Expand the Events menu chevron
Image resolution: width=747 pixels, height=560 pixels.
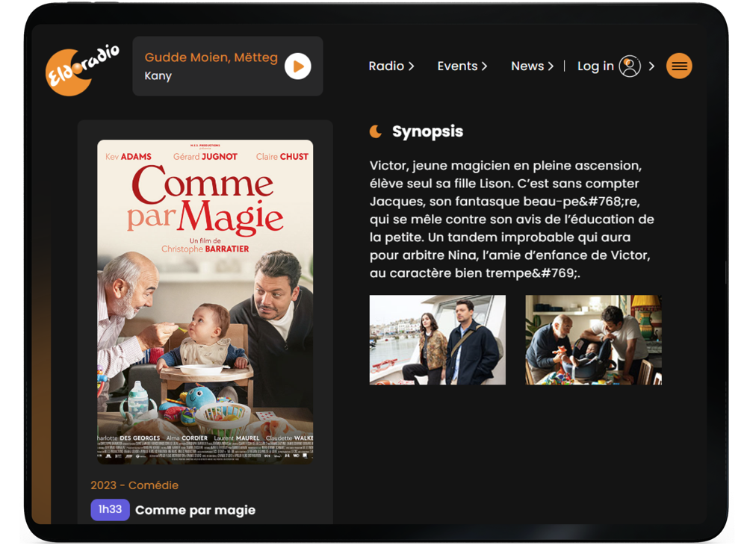[x=484, y=66]
